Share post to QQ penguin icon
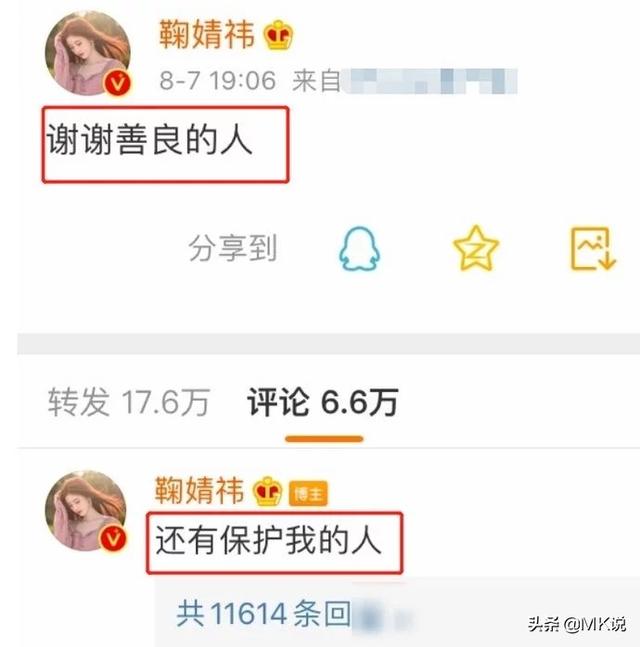This screenshot has width=640, height=647. 360,248
